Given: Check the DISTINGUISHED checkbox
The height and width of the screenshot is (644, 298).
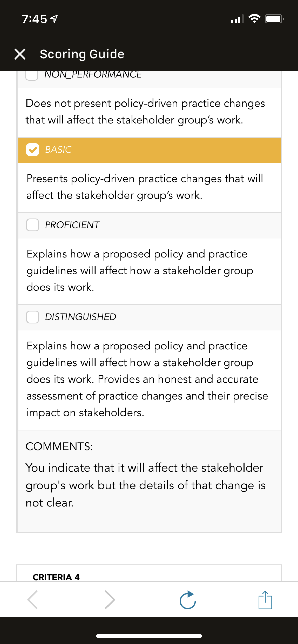Looking at the screenshot, I should (33, 317).
